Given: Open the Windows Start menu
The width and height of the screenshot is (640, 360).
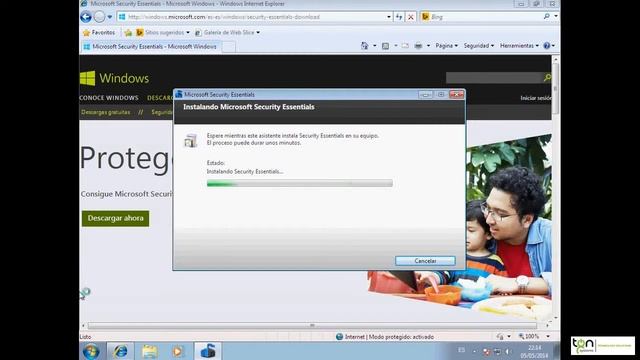Looking at the screenshot, I should [x=91, y=351].
